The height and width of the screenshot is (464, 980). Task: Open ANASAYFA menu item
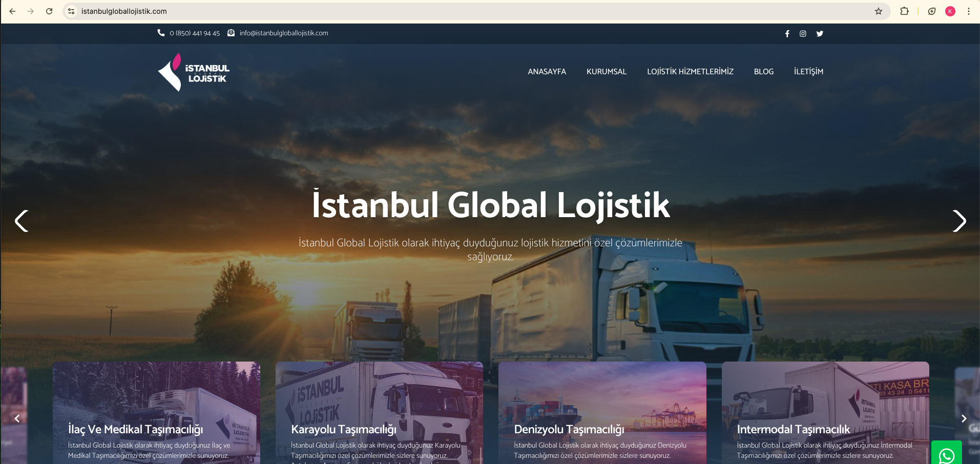[547, 72]
